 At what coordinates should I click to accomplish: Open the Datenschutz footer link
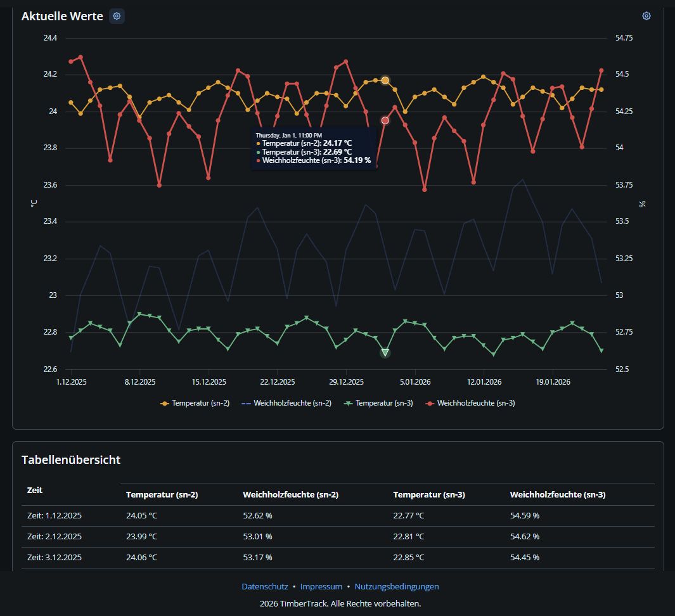click(264, 587)
